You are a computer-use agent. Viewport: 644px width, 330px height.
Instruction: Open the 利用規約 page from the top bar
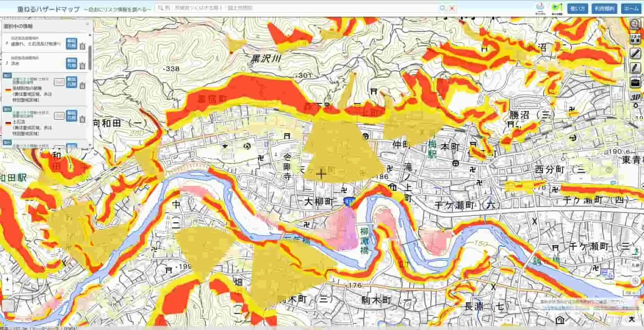click(605, 9)
